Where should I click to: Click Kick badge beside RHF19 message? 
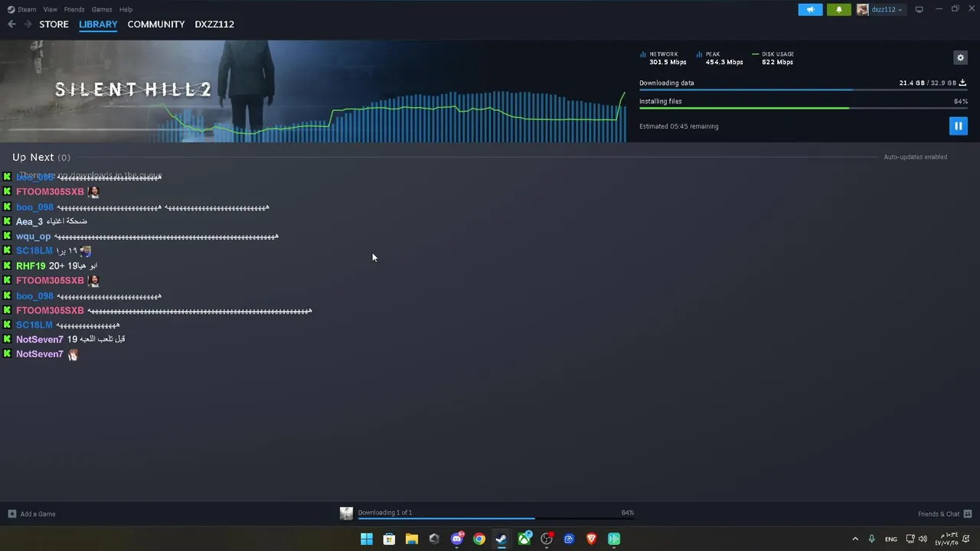[x=7, y=266]
